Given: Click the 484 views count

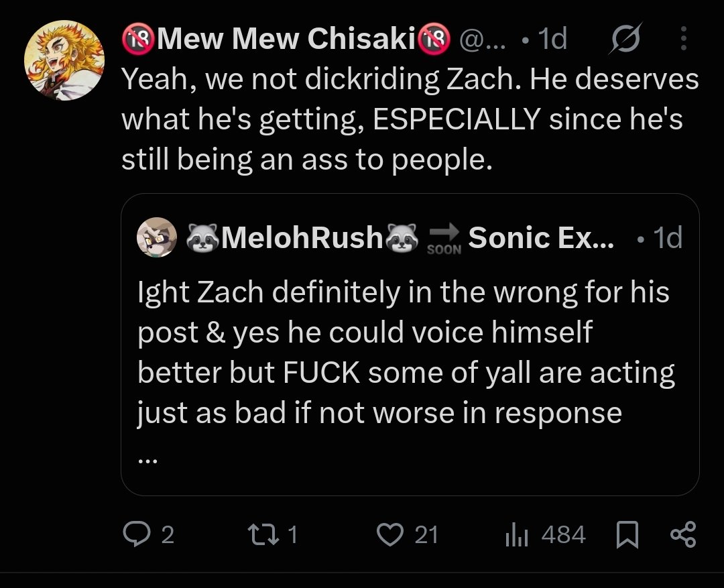Looking at the screenshot, I should click(x=563, y=534).
